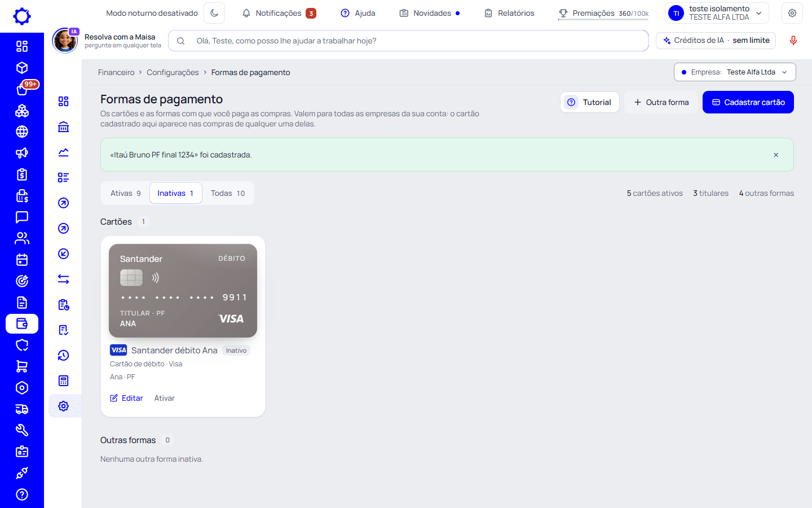Click the history clock icon in finance submenu
Viewport: 812px width, 508px height.
click(64, 356)
